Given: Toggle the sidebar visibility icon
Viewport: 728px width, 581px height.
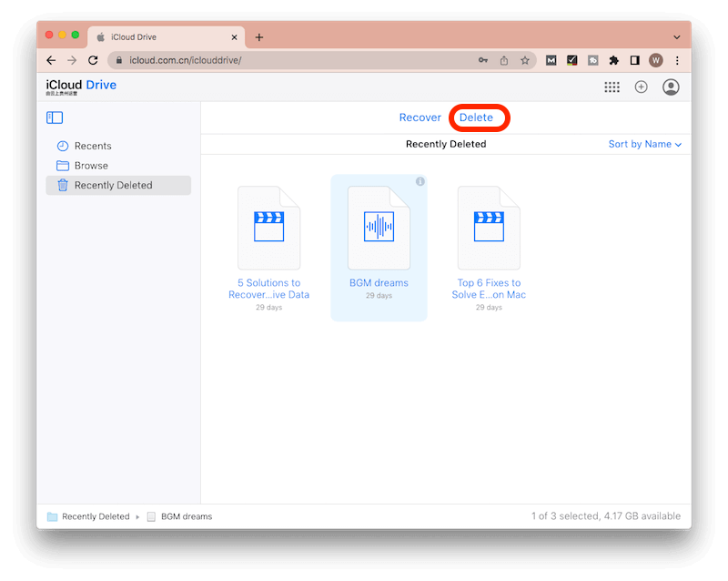Looking at the screenshot, I should [x=55, y=117].
